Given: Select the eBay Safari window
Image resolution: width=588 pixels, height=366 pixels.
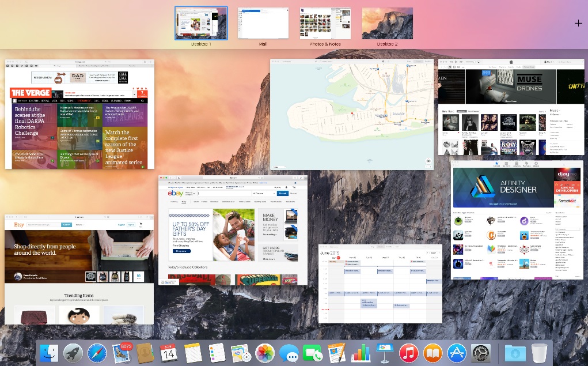Looking at the screenshot, I should click(x=233, y=230).
